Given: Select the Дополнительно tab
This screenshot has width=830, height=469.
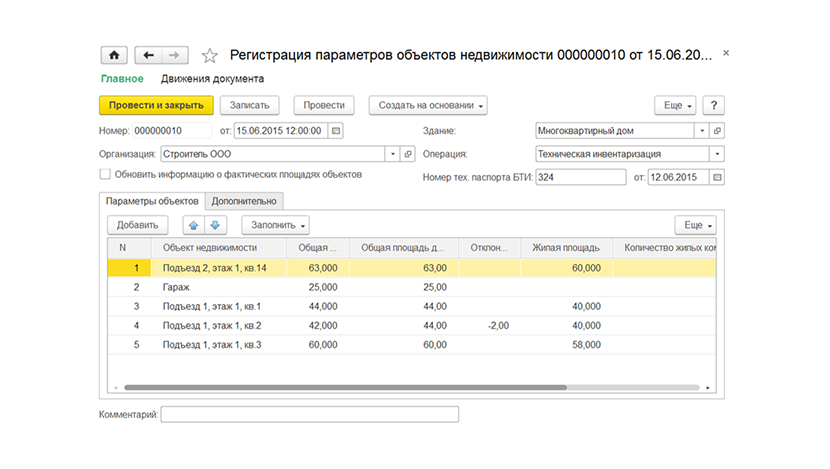Looking at the screenshot, I should 244,201.
